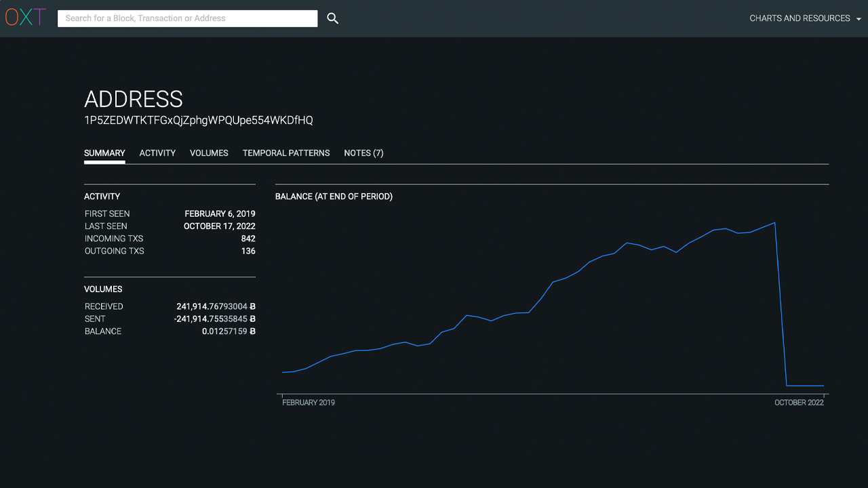Click inside the search input field
Image resolution: width=868 pixels, height=488 pixels.
(x=188, y=18)
